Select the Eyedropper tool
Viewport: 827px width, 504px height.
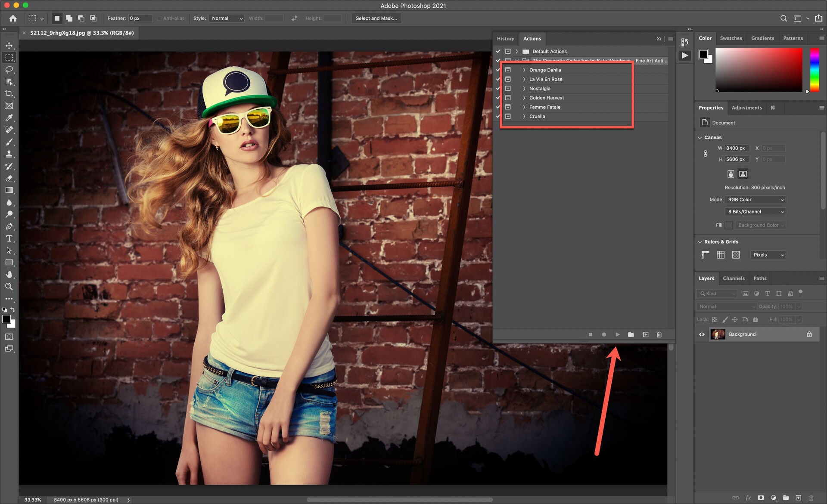(x=9, y=118)
